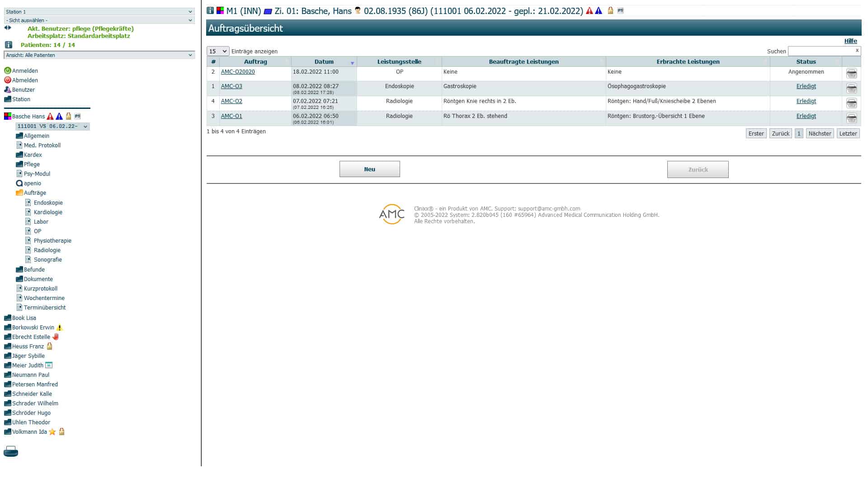The image size is (868, 488).
Task: Open Radiologie under Aufträge
Action: pyautogui.click(x=47, y=250)
